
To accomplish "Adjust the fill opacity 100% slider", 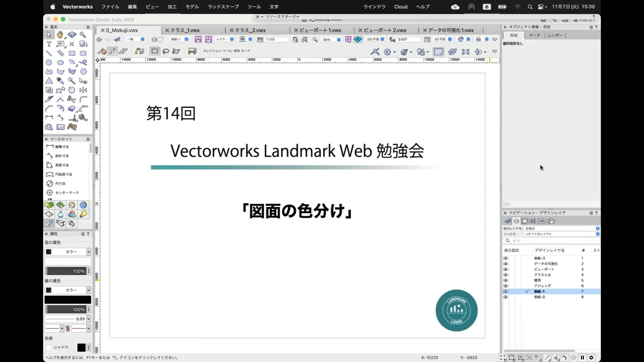I will [66, 271].
